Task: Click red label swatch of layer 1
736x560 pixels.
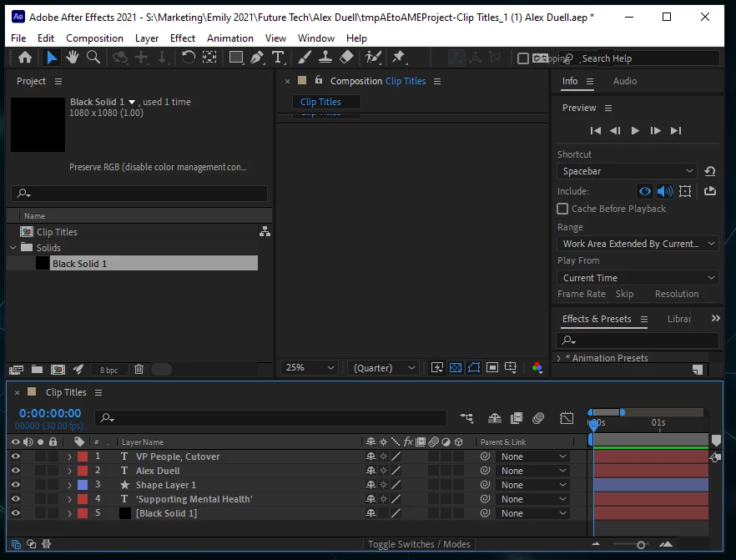Action: pos(83,457)
